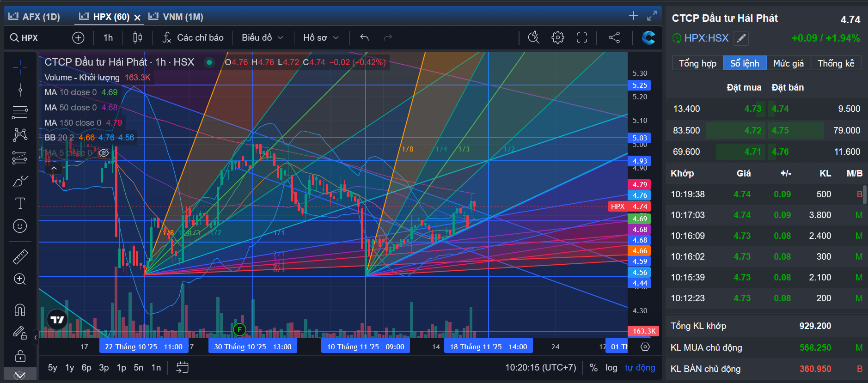Toggle logarithmic scale
This screenshot has width=868, height=383.
[x=611, y=368]
